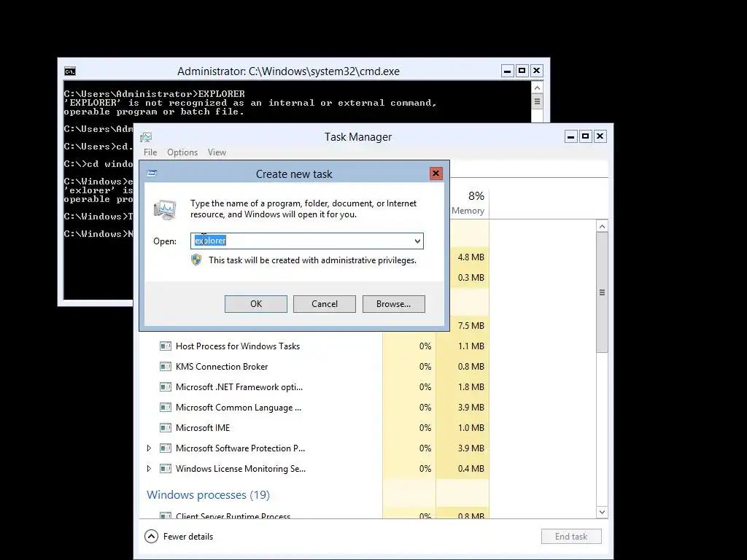Click the Microsoft IME process icon
The width and height of the screenshot is (747, 560).
click(x=166, y=428)
